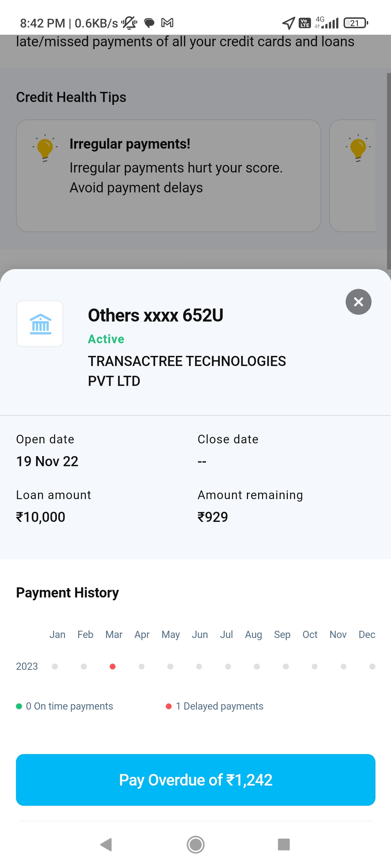Tap the Irregular payments lightbulb icon

(45, 148)
